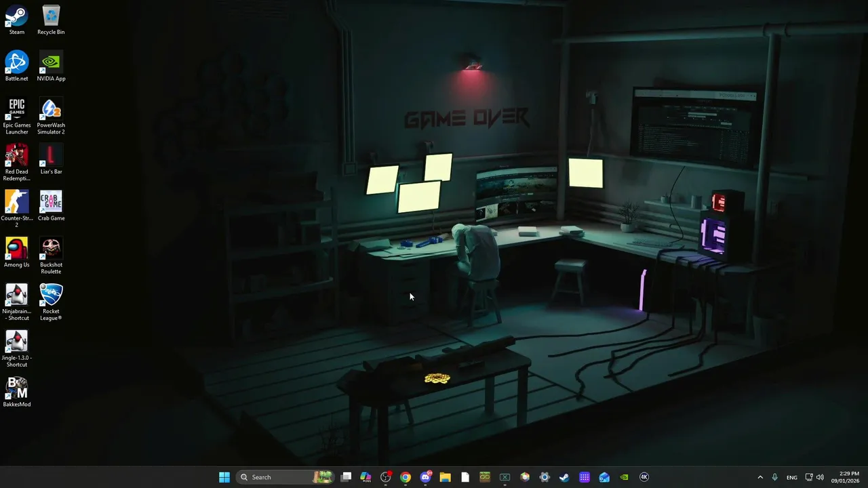Image resolution: width=868 pixels, height=488 pixels.
Task: Open the purple grid app on taskbar
Action: coord(585,477)
